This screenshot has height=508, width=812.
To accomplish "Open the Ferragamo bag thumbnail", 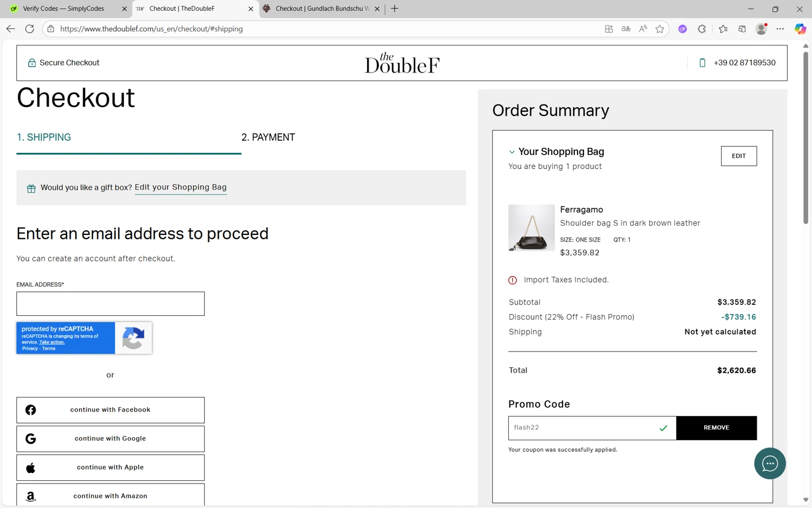I will [531, 227].
